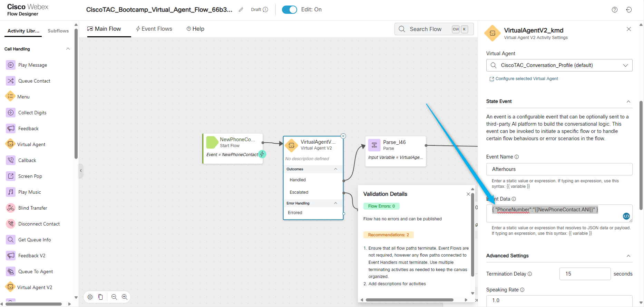The height and width of the screenshot is (307, 644).
Task: Edit the Event Name field
Action: point(559,169)
